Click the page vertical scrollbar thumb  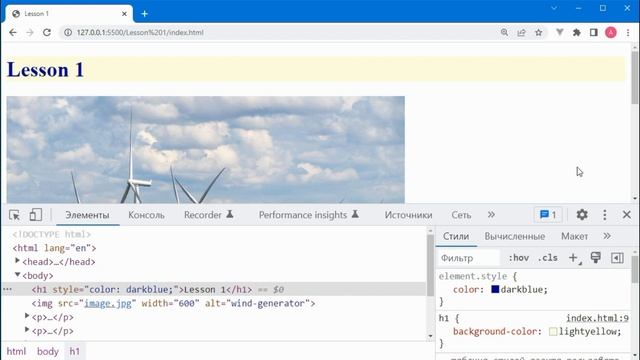point(635,78)
